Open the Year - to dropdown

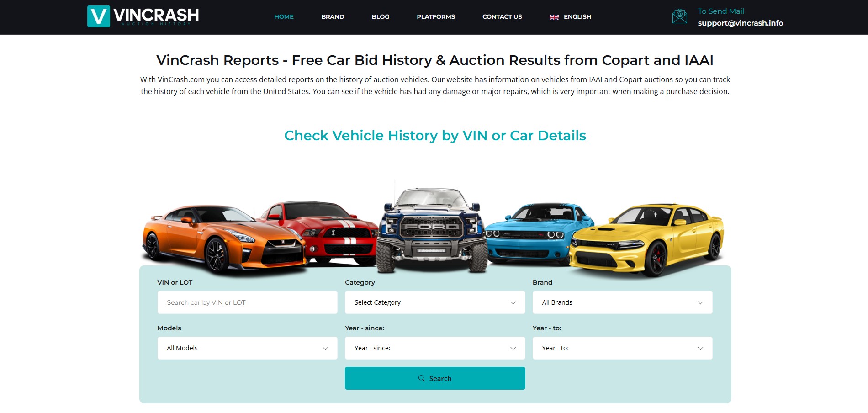(x=622, y=348)
